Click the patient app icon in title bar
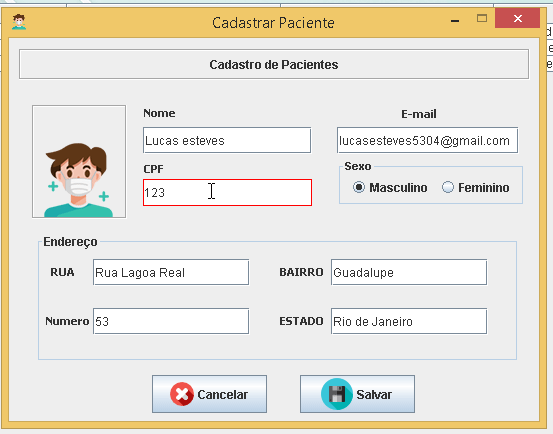 [19, 22]
